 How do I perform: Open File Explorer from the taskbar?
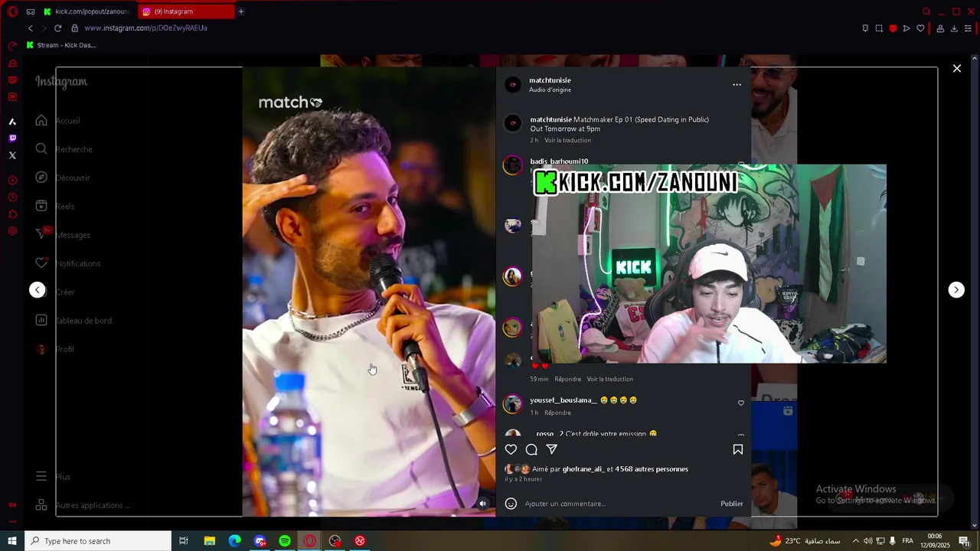coord(209,541)
